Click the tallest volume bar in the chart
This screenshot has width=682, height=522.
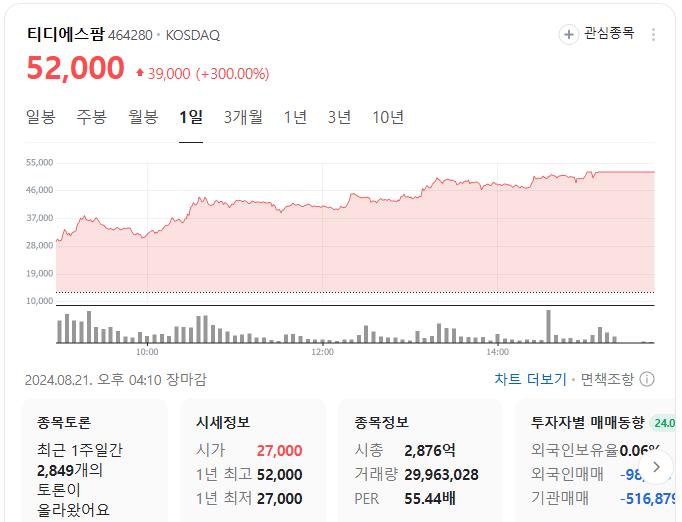coord(548,327)
